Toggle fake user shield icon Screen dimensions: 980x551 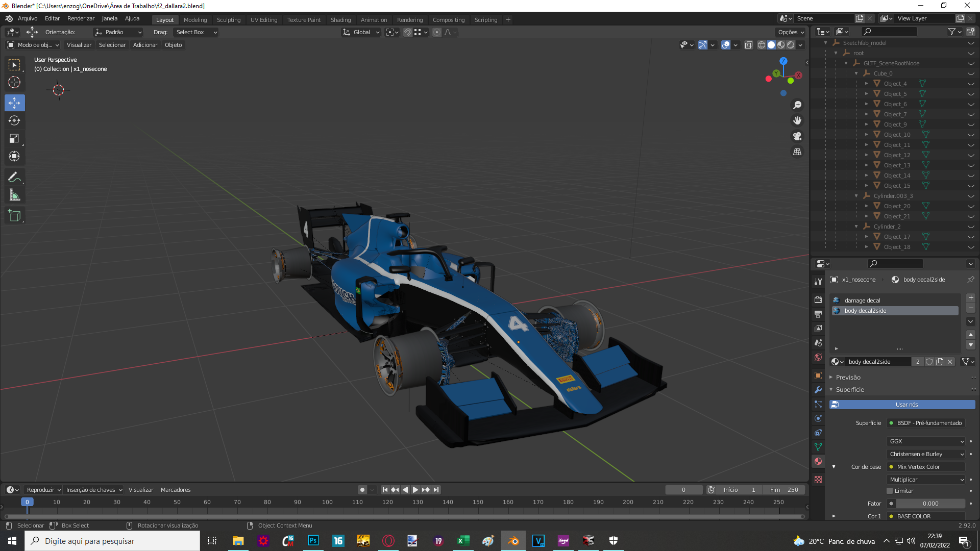(x=929, y=362)
